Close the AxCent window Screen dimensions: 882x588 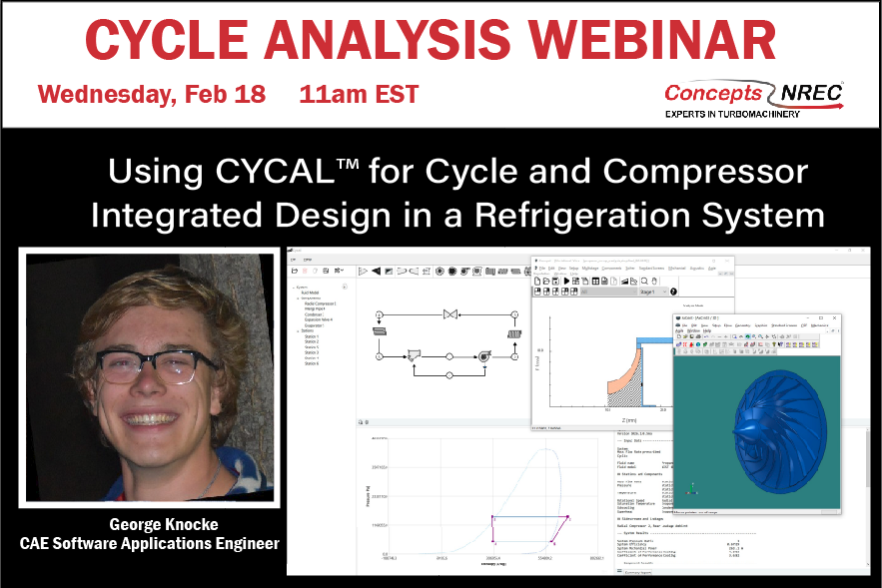click(834, 318)
